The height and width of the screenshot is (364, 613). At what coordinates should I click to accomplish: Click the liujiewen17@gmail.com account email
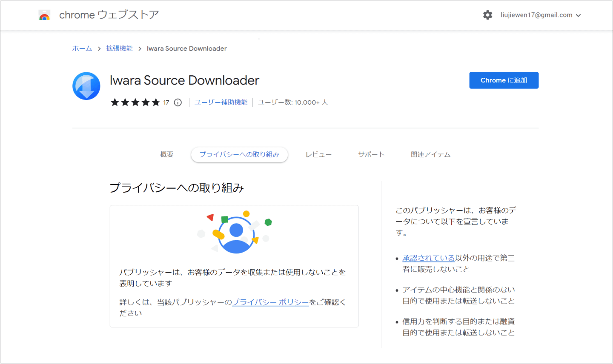[536, 15]
